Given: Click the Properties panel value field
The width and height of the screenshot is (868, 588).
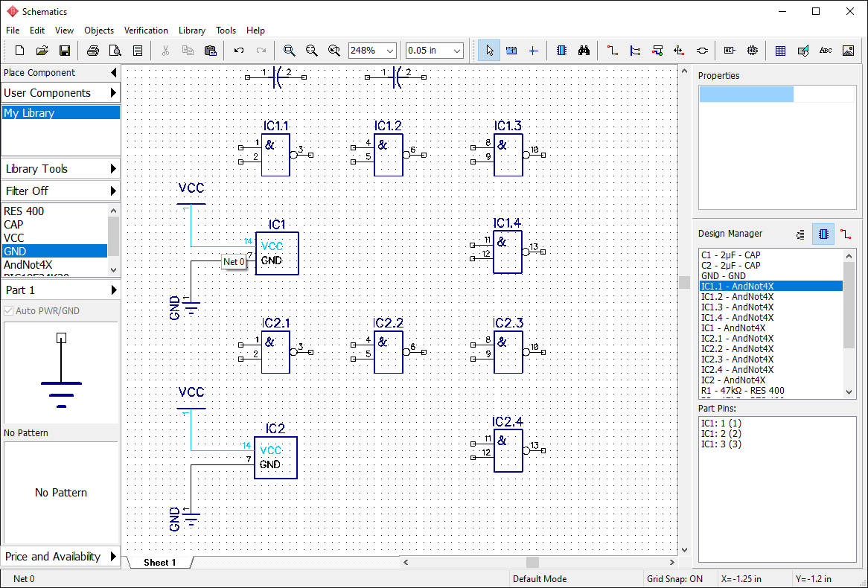Looking at the screenshot, I should pyautogui.click(x=824, y=94).
